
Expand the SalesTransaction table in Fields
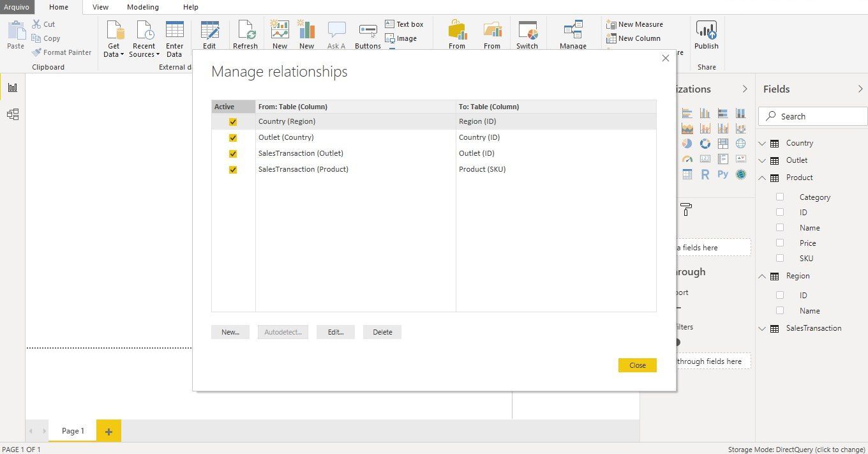(x=762, y=329)
